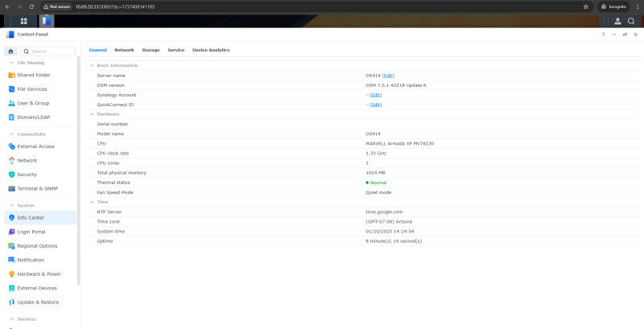Switch to the General tab

[x=97, y=50]
